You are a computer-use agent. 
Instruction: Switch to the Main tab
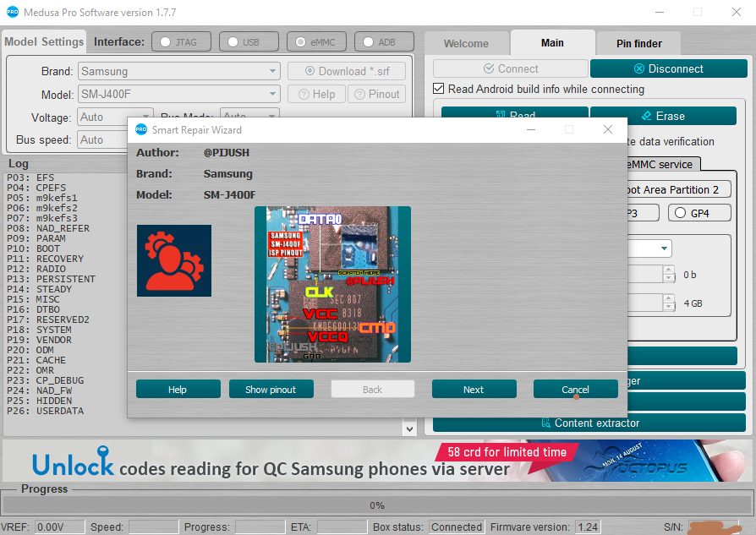coord(552,43)
